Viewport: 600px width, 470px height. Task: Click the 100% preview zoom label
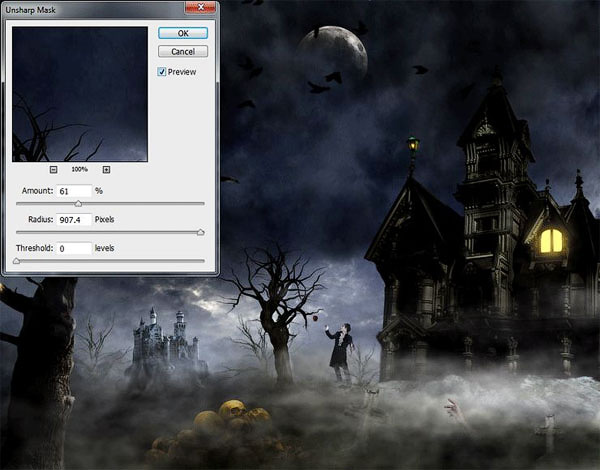click(x=80, y=169)
